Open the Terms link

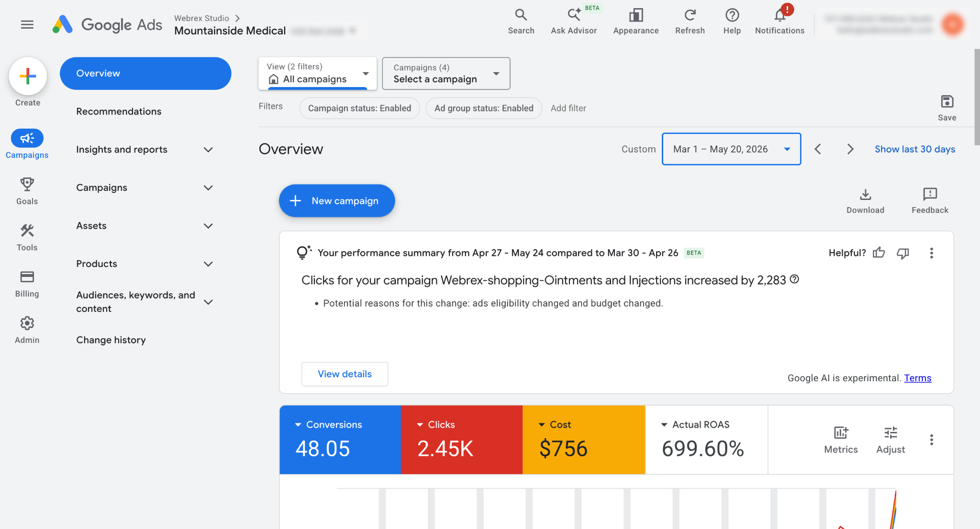click(917, 378)
